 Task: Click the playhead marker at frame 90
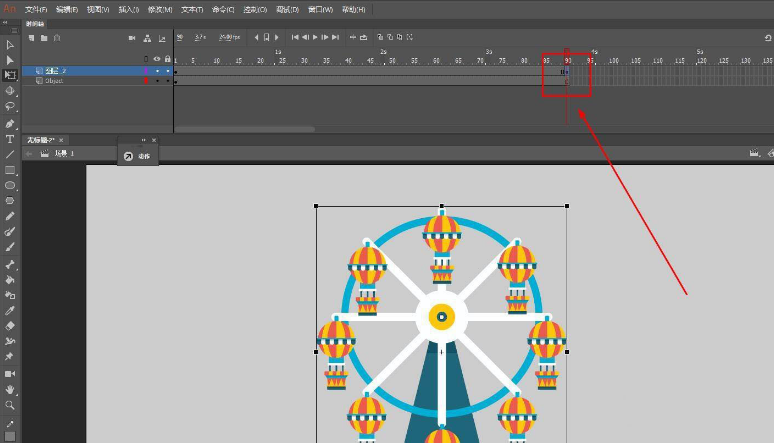coord(567,51)
